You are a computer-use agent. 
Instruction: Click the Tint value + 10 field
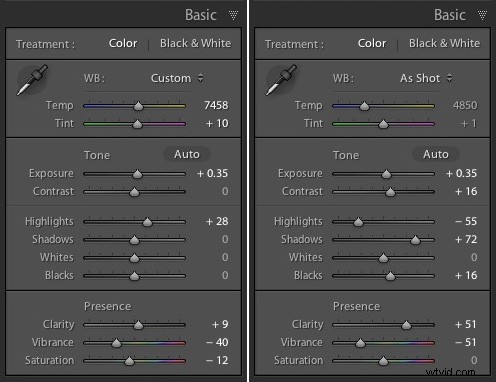pos(217,123)
